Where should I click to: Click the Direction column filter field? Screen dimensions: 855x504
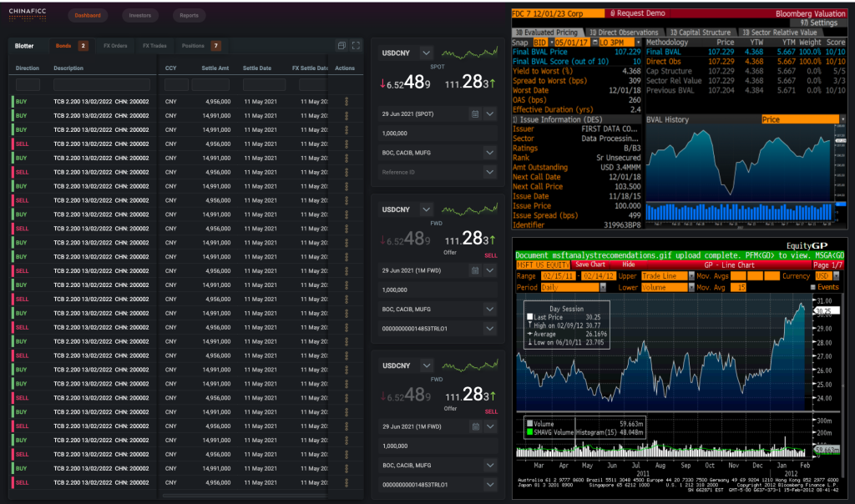click(28, 84)
